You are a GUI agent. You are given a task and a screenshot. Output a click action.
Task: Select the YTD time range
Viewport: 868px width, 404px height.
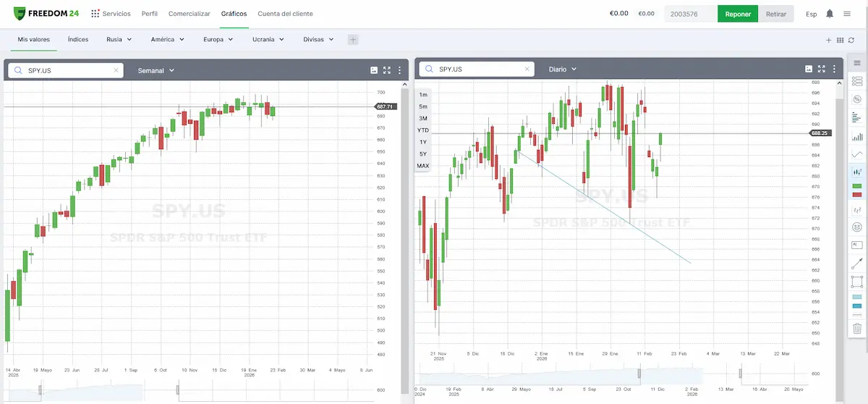click(x=423, y=130)
